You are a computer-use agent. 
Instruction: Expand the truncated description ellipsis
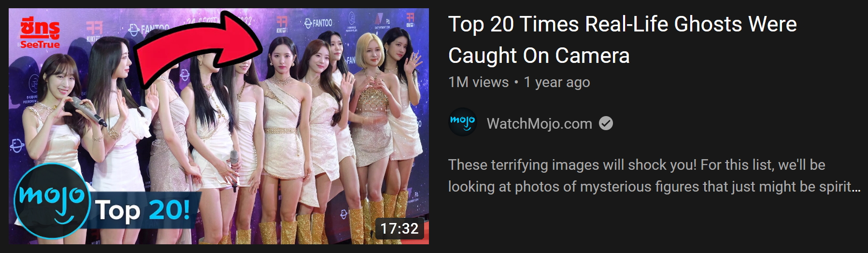[856, 188]
